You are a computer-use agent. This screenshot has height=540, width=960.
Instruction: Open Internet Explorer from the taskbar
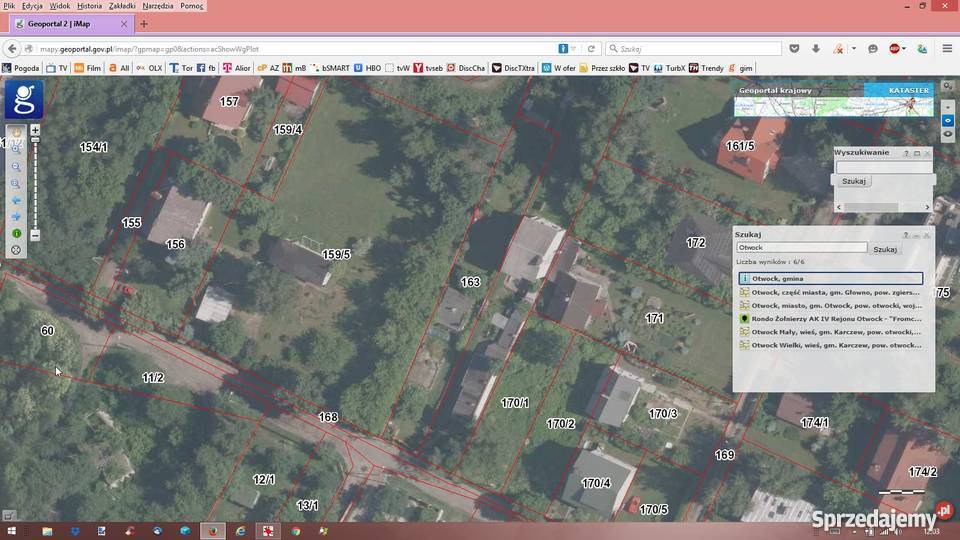(x=241, y=531)
